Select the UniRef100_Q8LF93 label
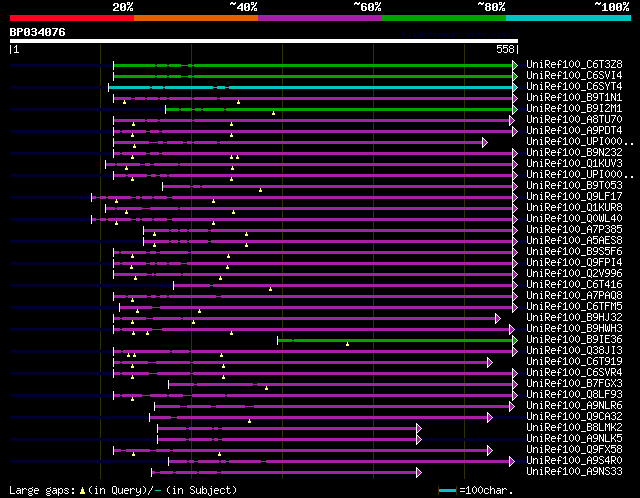640x498 pixels. pyautogui.click(x=574, y=395)
